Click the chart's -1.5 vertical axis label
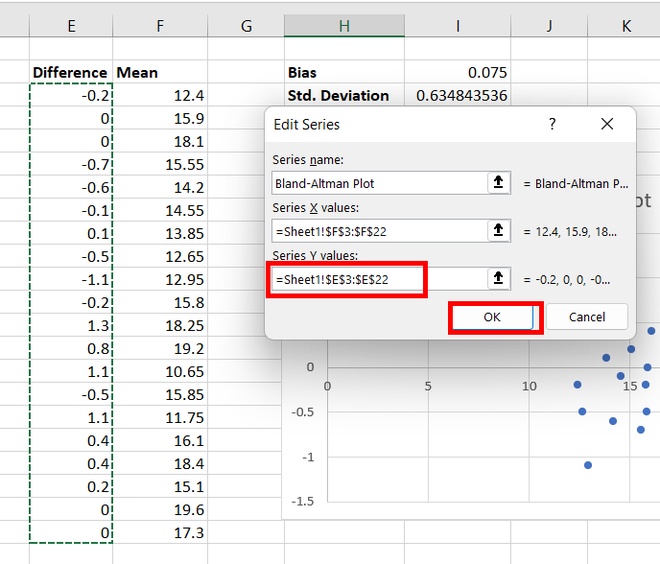 coord(303,501)
